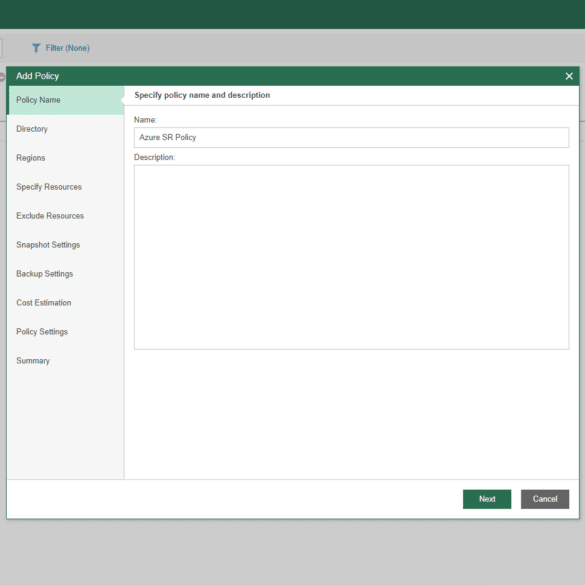Select Snapshot Settings step
The image size is (585, 585).
[x=66, y=245]
